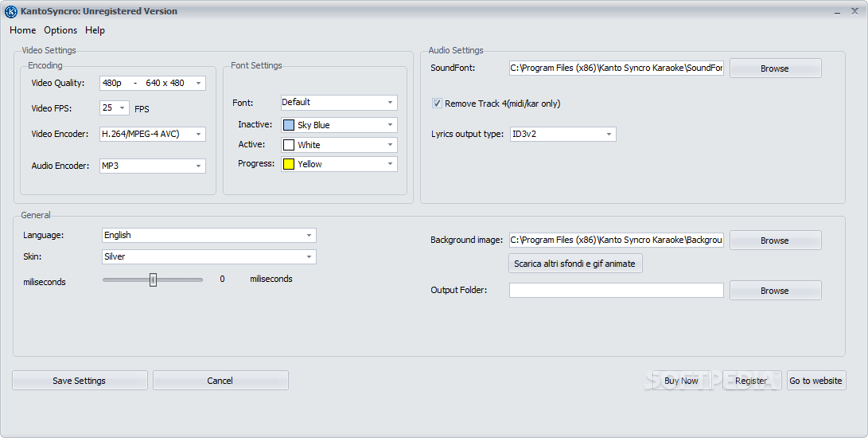Click the Sky Blue color swatch
This screenshot has width=868, height=438.
coord(289,125)
